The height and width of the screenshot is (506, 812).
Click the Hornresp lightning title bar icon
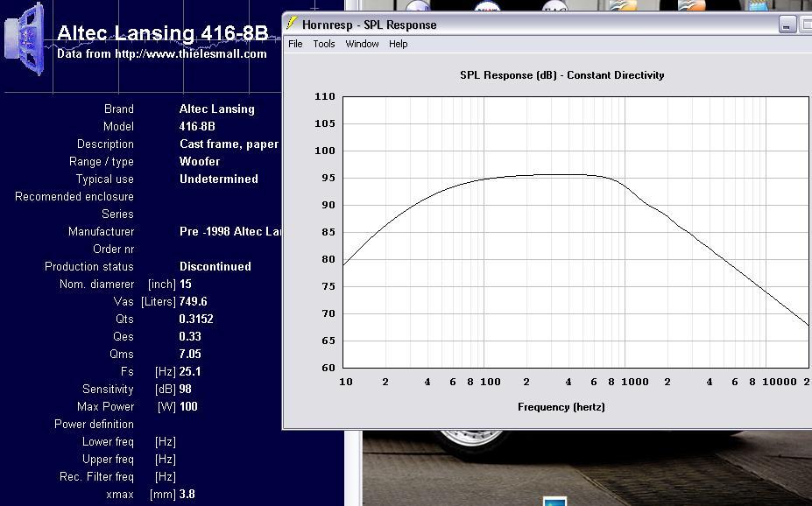pos(292,24)
